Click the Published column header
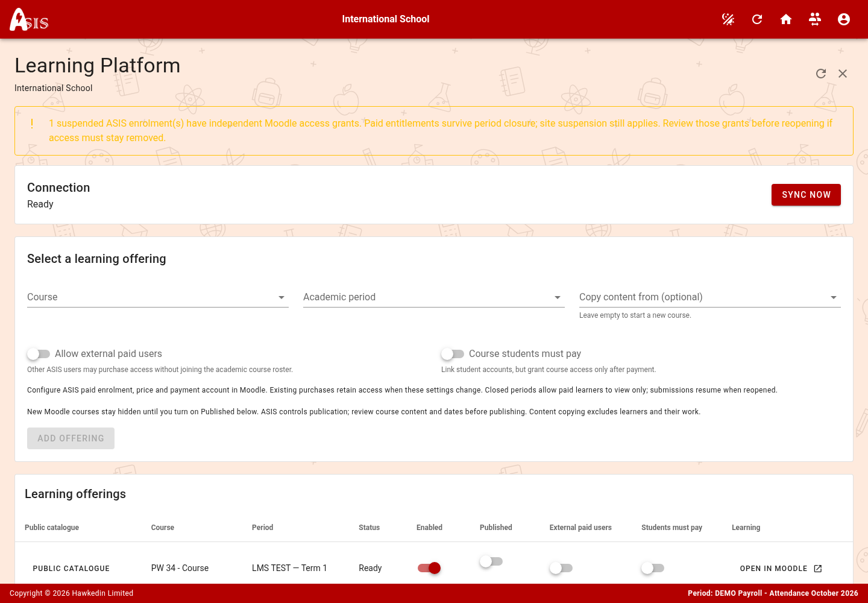This screenshot has width=868, height=603. pyautogui.click(x=496, y=528)
